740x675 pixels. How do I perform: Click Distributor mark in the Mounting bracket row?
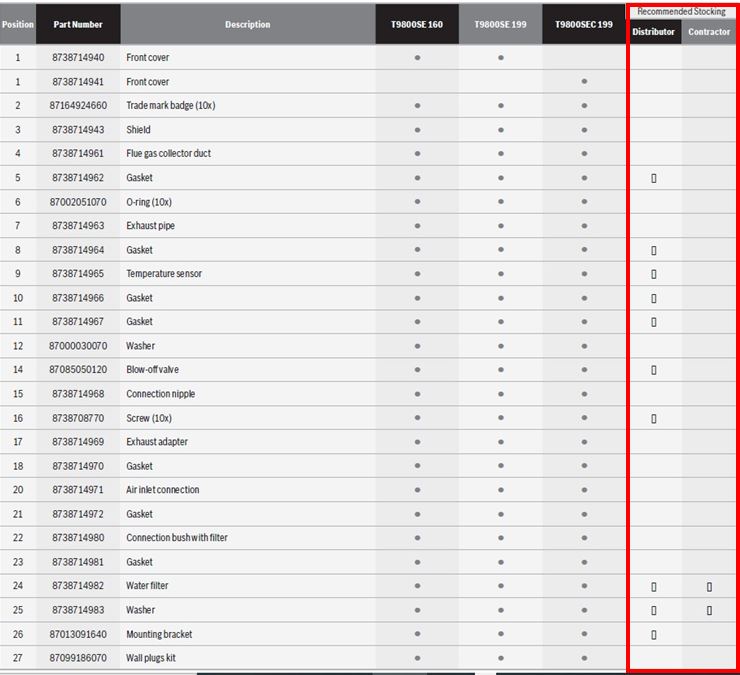pyautogui.click(x=654, y=635)
